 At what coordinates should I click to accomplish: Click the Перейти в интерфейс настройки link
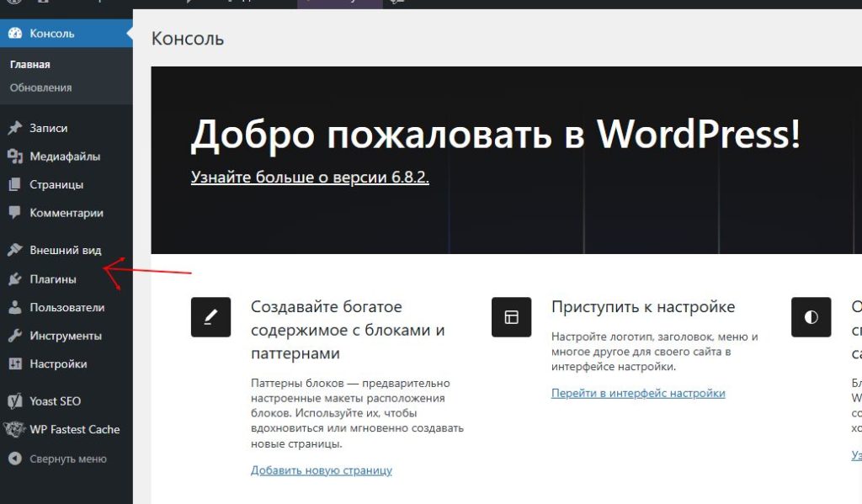(638, 393)
